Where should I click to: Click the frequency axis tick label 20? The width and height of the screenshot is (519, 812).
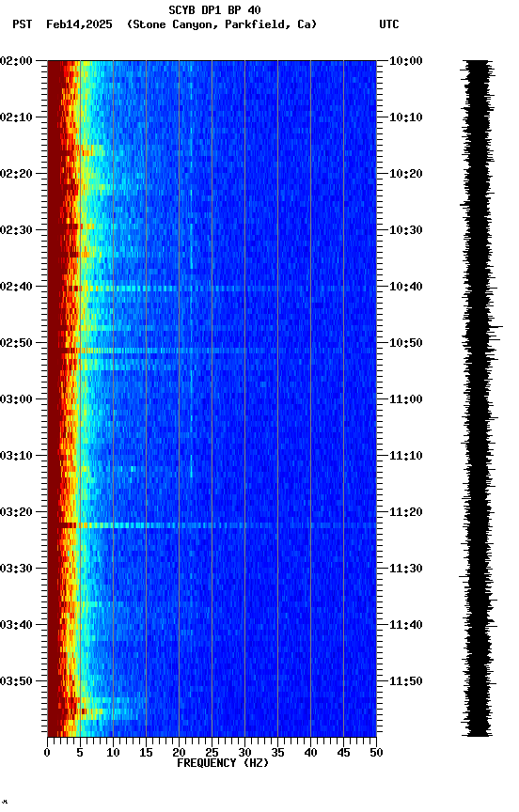179,753
